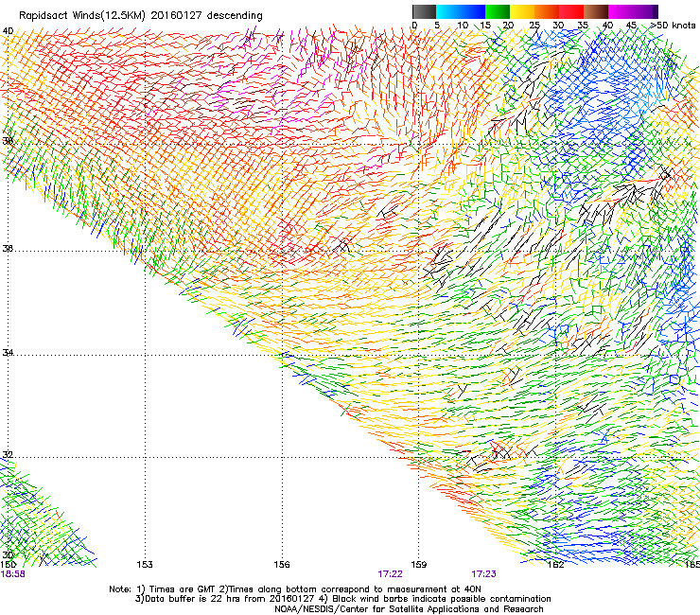Click the blue 5-15 knot legend segment
This screenshot has height=615, width=700.
click(461, 11)
